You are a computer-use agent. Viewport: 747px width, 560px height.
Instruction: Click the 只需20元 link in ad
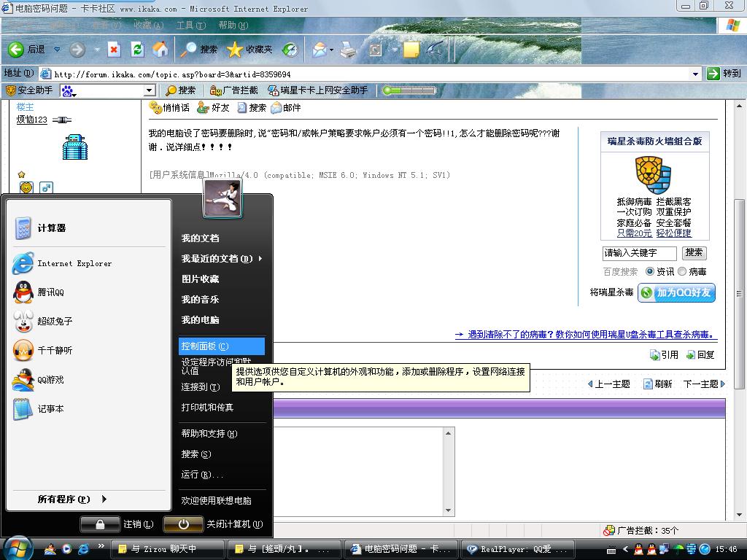click(634, 233)
